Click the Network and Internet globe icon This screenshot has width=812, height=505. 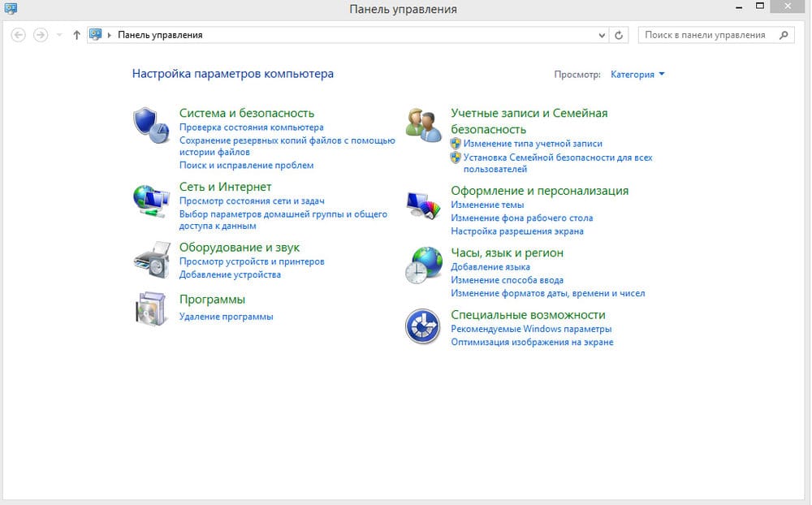click(x=150, y=201)
